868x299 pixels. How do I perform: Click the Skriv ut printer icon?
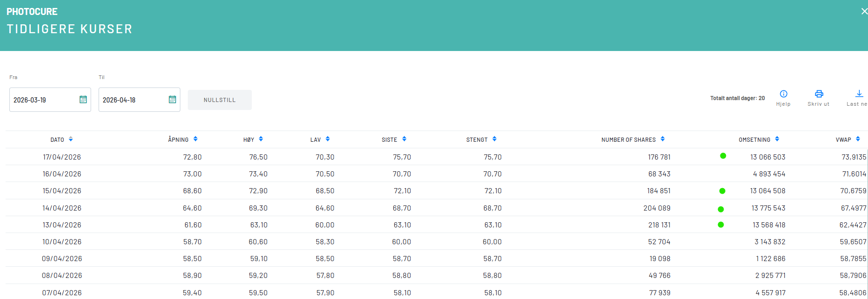tap(818, 94)
